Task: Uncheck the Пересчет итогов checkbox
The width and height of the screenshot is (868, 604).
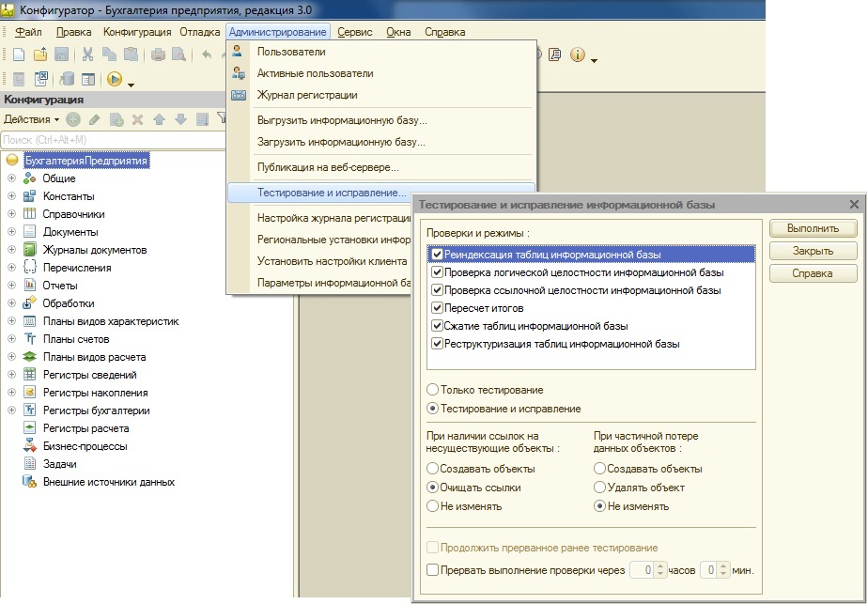Action: (x=438, y=308)
